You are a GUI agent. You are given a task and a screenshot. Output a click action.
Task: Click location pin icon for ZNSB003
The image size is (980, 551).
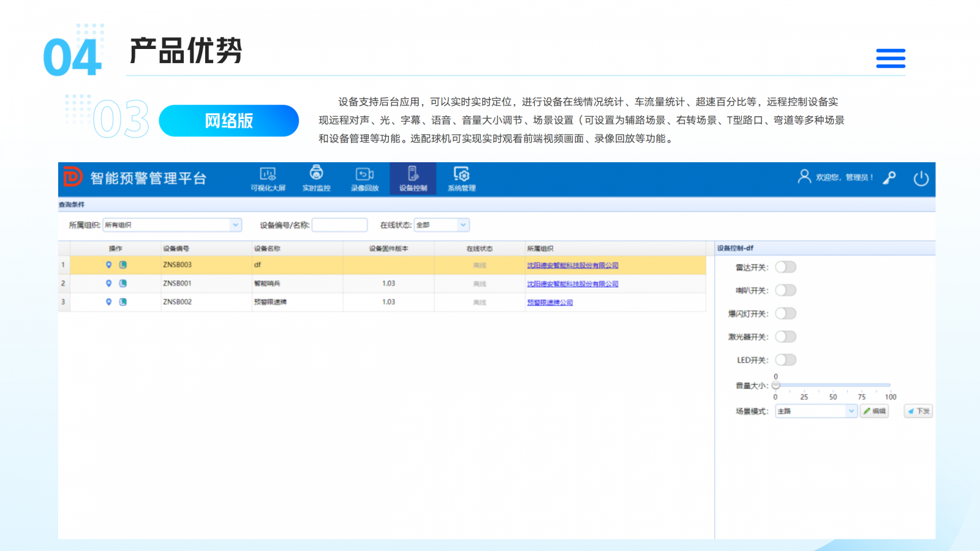point(109,265)
